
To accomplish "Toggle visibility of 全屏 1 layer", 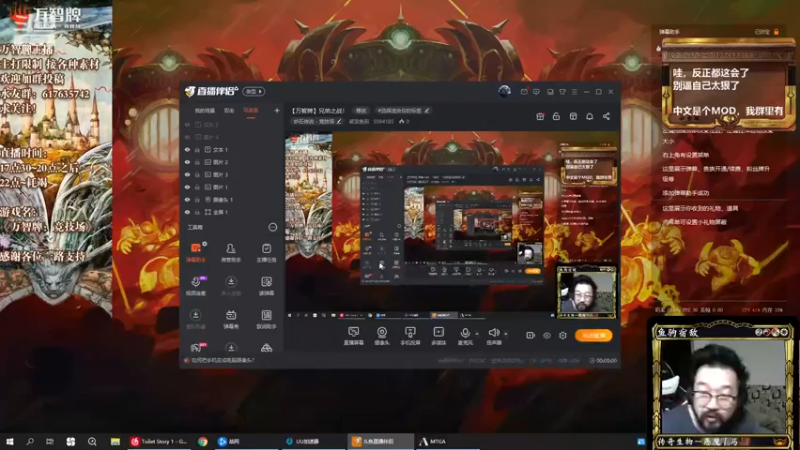I will point(187,212).
